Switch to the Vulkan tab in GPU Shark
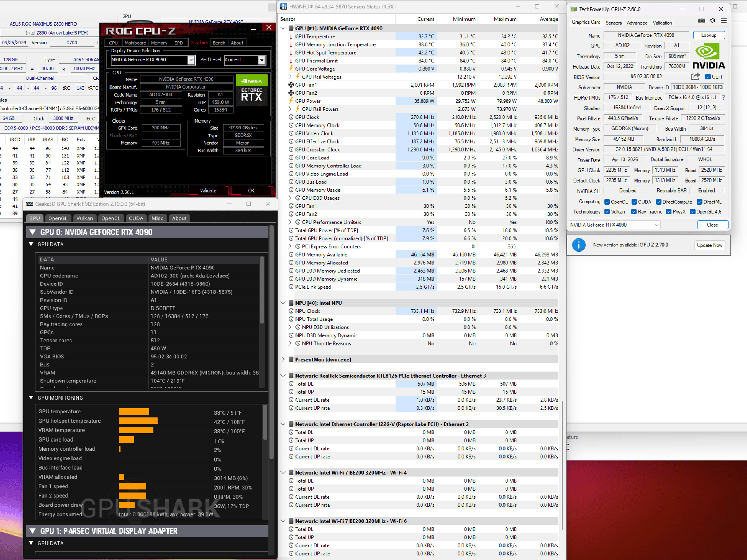The height and width of the screenshot is (560, 747). 85,218
